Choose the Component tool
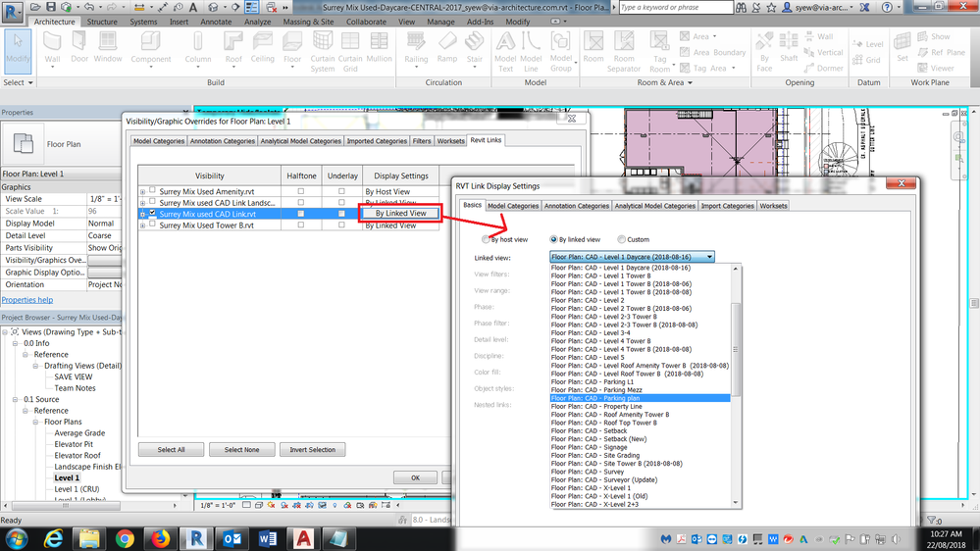 coord(151,49)
